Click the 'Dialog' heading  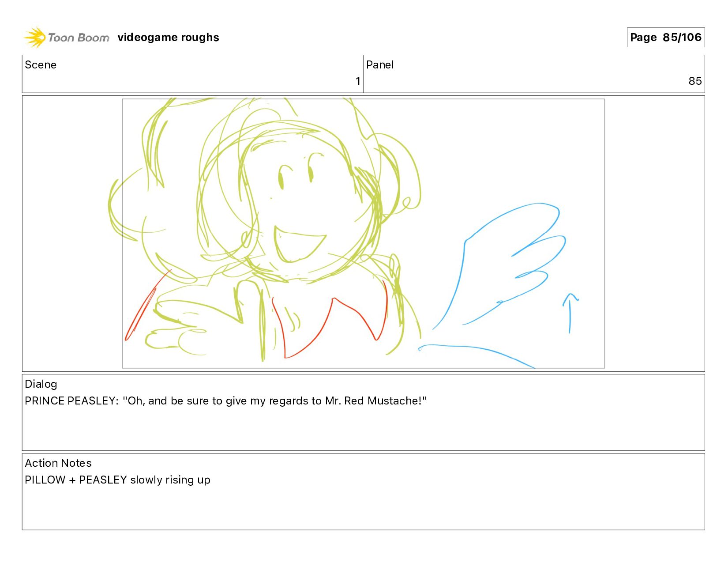[x=41, y=384]
